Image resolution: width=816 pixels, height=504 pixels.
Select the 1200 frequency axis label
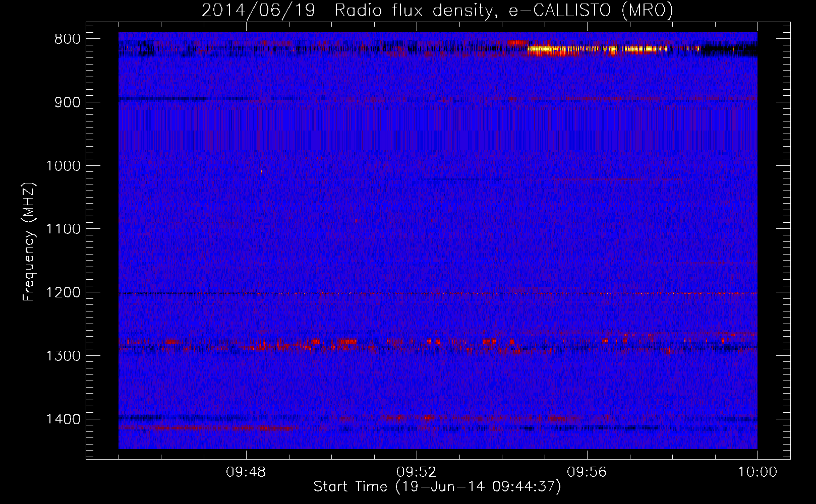click(x=63, y=293)
